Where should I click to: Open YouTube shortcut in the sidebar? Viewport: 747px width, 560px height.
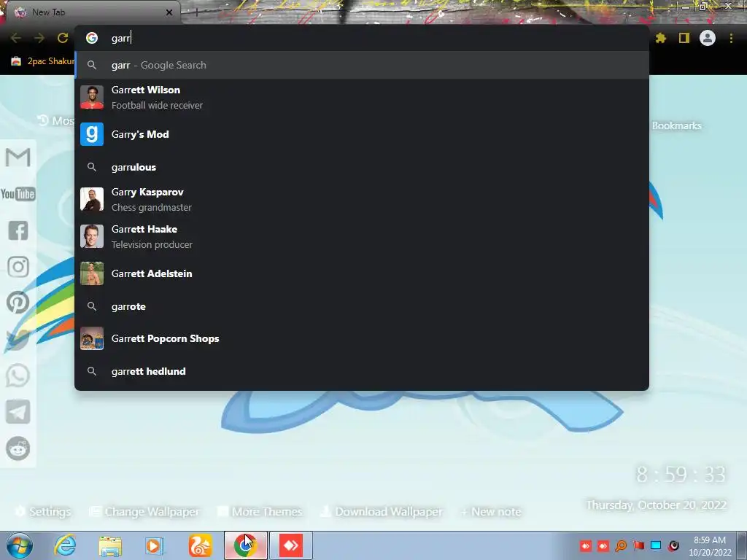pyautogui.click(x=18, y=194)
